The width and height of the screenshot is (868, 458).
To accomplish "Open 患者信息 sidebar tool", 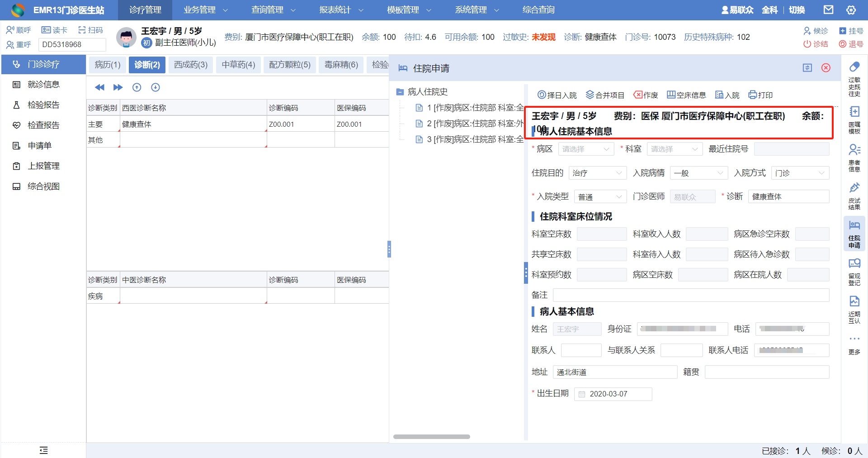I will coord(854,157).
